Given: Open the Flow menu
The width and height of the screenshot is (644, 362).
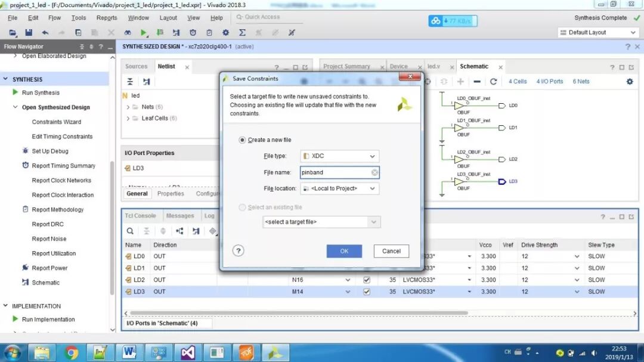Looking at the screenshot, I should click(54, 18).
